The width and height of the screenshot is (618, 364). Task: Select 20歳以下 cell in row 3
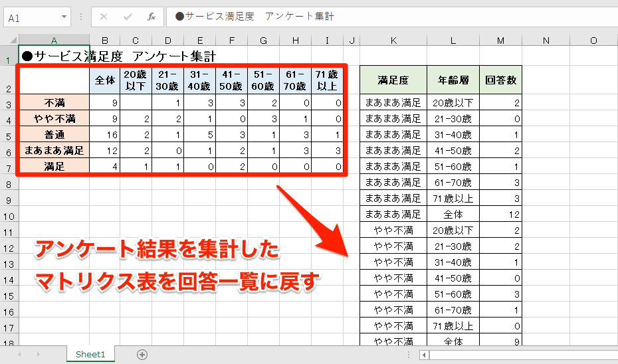pyautogui.click(x=453, y=103)
